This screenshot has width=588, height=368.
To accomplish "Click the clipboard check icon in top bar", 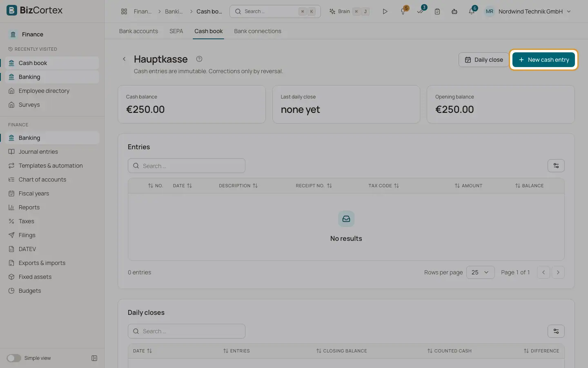I will (x=437, y=11).
